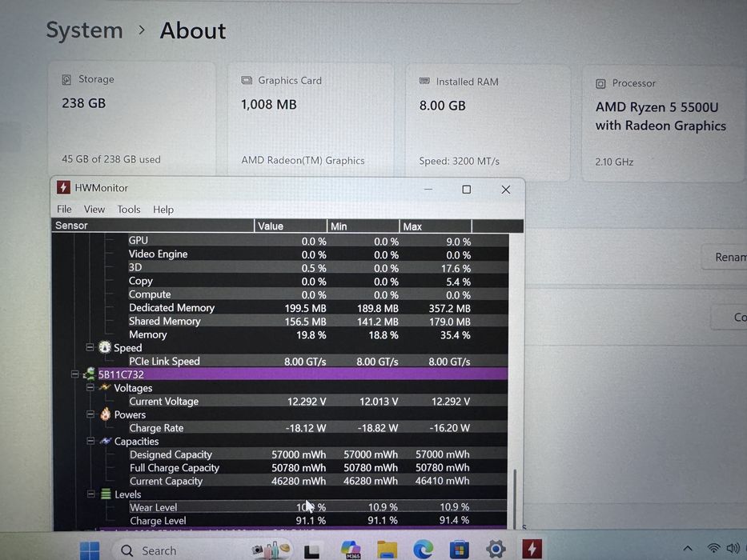Click the Rename button in Settings
Viewport: 747px width, 560px height.
(x=725, y=257)
